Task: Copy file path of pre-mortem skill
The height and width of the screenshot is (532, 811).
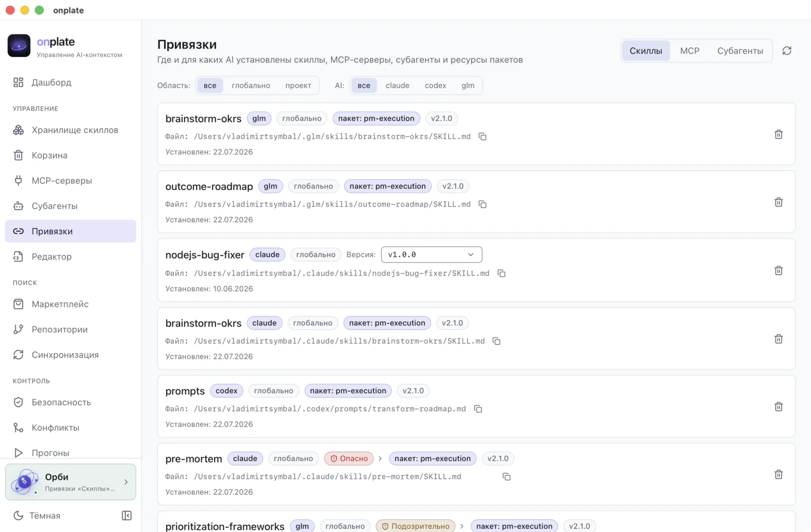Action: 506,477
